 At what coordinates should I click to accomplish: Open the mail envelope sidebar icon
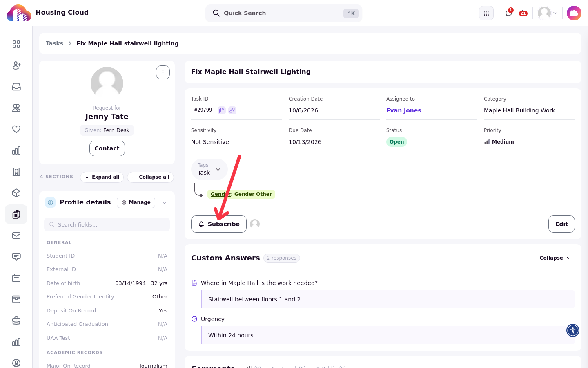[16, 236]
